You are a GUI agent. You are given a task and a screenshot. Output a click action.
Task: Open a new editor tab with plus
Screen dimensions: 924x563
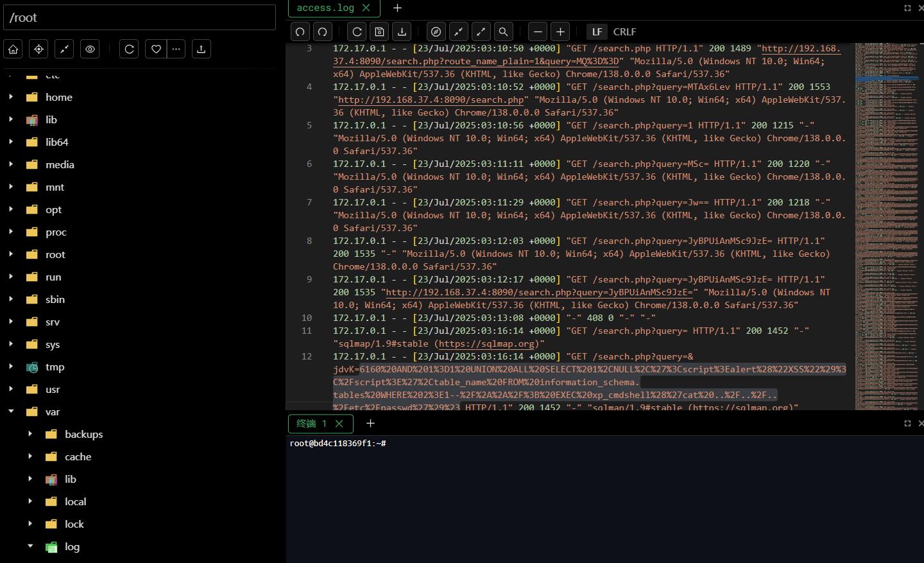coord(397,8)
